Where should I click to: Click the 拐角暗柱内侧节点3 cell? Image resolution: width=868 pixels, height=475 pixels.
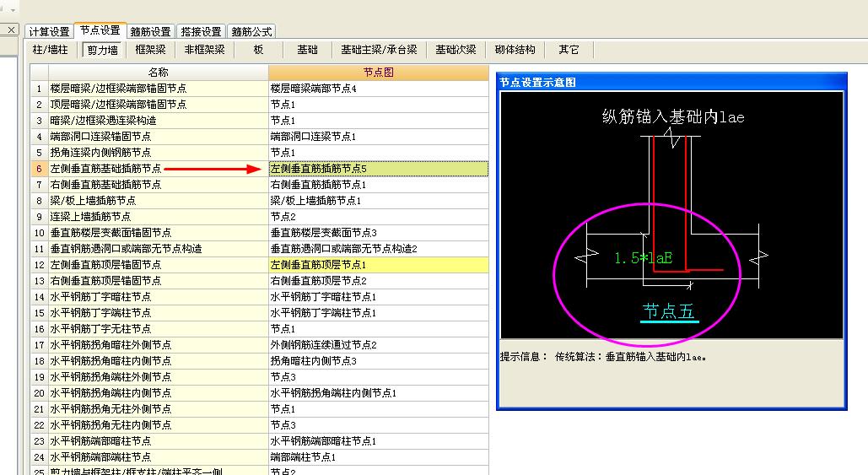pos(379,361)
